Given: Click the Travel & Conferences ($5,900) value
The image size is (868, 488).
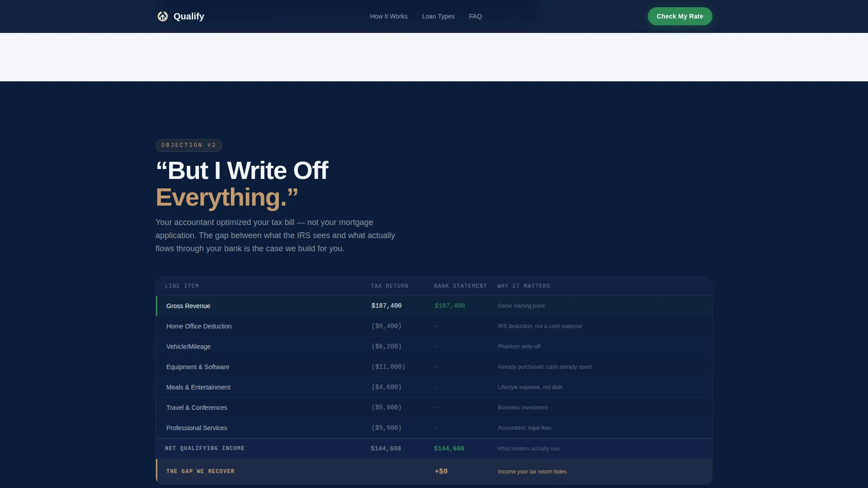Looking at the screenshot, I should click(386, 408).
